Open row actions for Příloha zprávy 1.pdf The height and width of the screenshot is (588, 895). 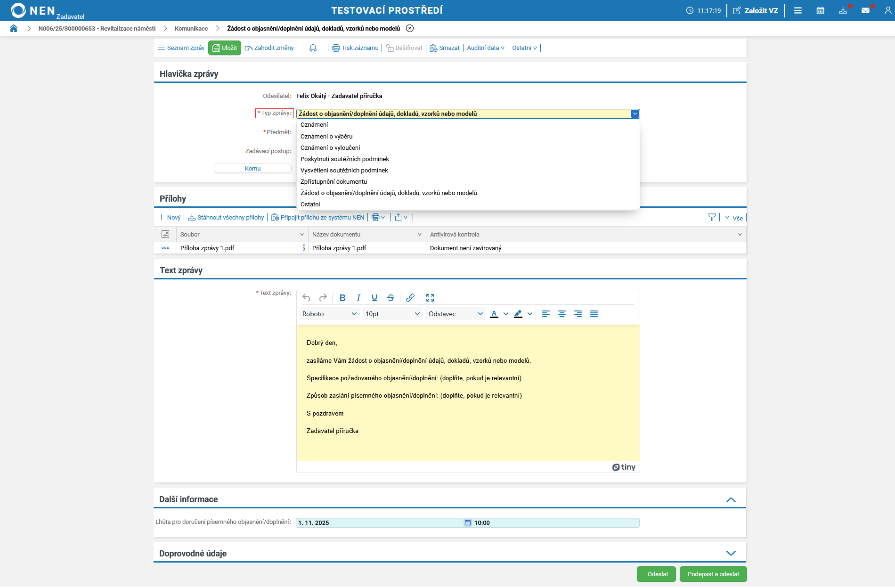coord(165,248)
